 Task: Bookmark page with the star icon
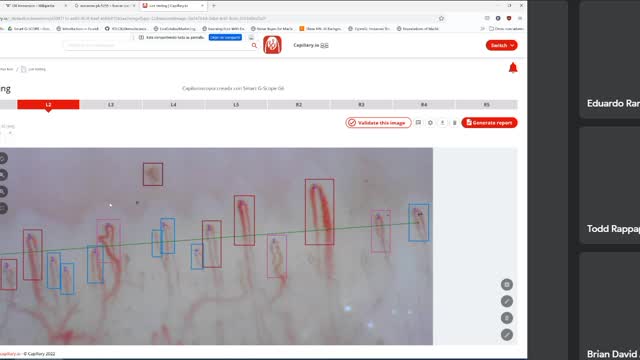pyautogui.click(x=441, y=18)
